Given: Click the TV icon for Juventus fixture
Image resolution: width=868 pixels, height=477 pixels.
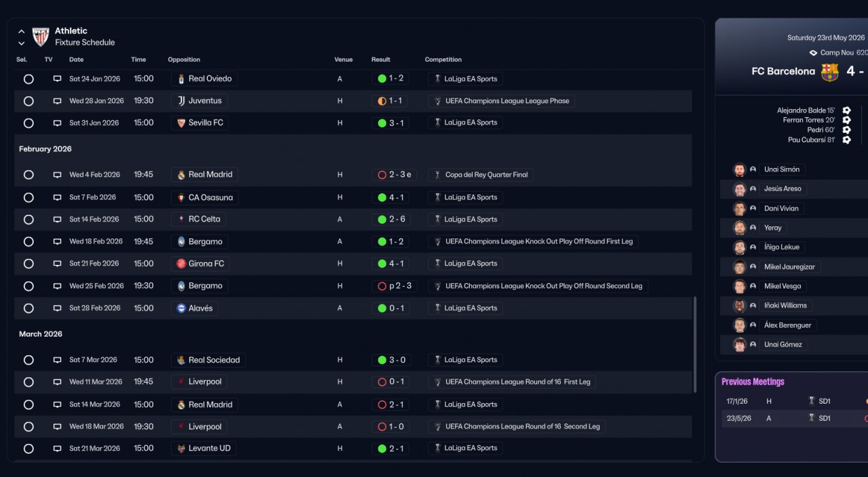Looking at the screenshot, I should (57, 101).
